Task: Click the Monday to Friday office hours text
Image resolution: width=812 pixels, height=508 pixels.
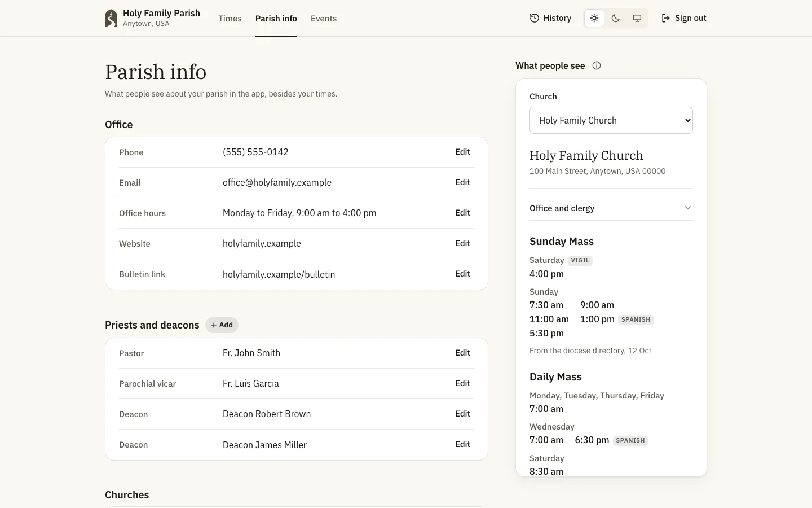Action: (299, 213)
